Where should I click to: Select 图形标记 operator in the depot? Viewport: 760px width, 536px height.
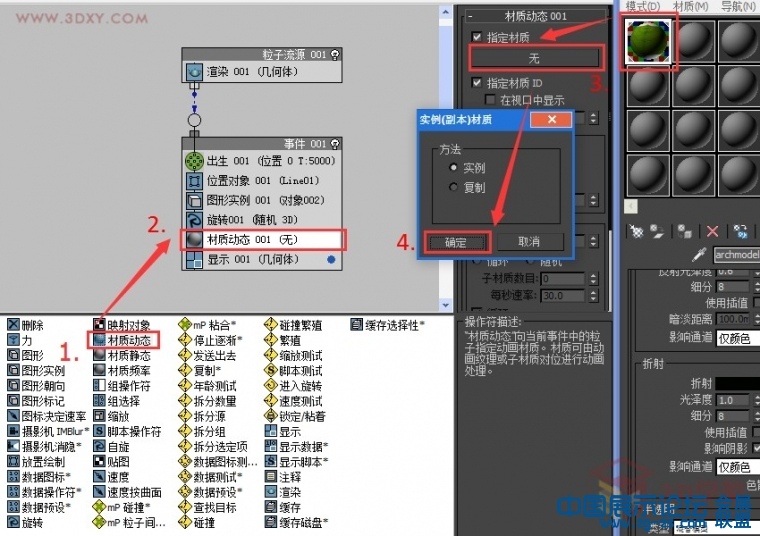coord(36,401)
